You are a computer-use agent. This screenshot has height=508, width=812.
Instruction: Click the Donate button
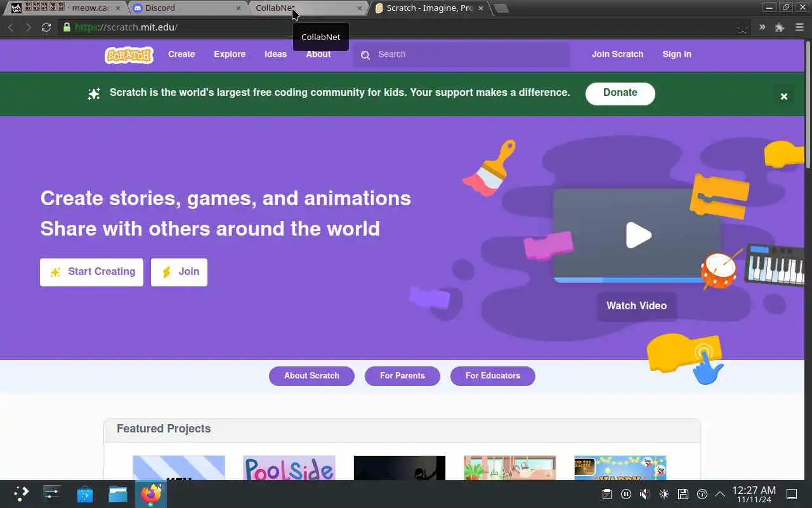[620, 93]
